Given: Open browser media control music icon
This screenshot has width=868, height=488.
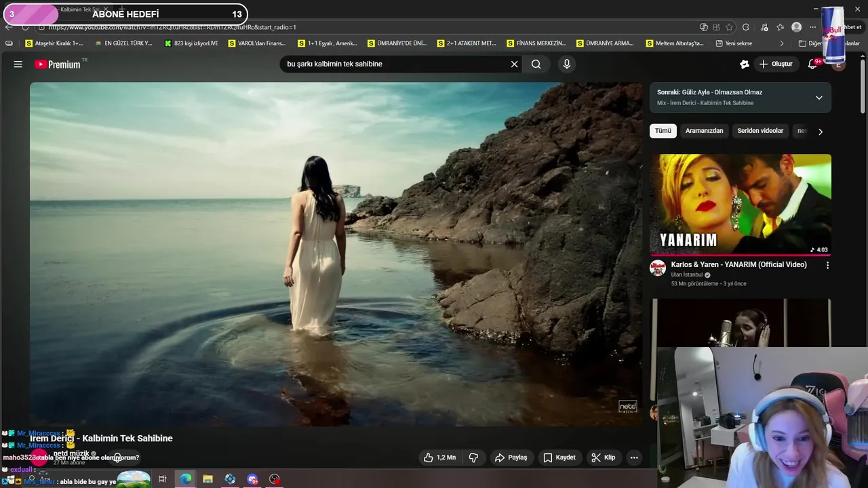Looking at the screenshot, I should point(764,27).
